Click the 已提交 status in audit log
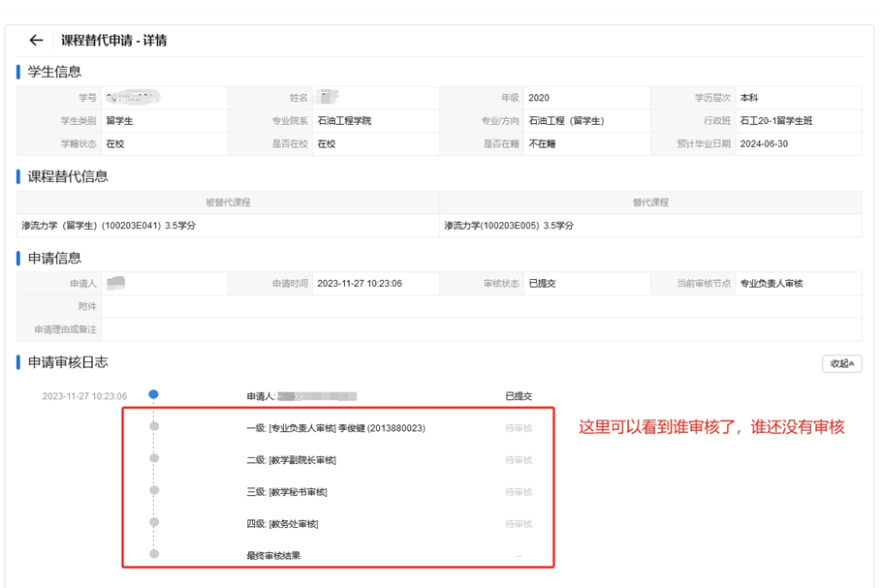Screen dimensions: 881x588 [x=519, y=396]
